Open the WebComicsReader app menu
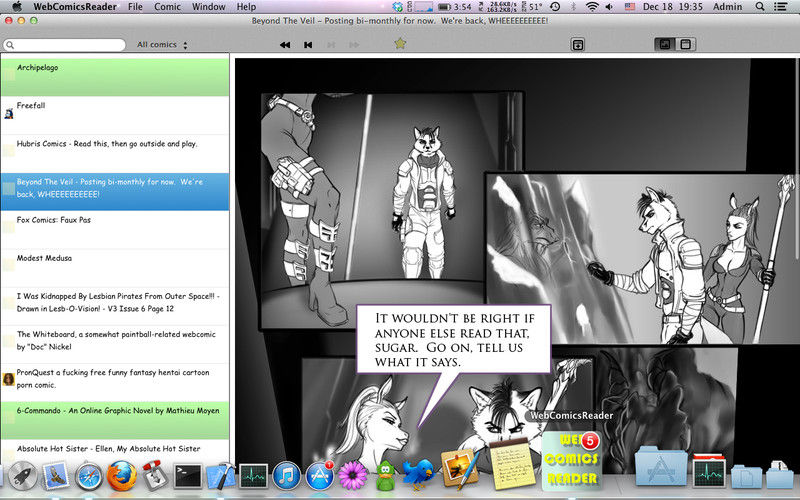The height and width of the screenshot is (500, 800). [x=75, y=7]
